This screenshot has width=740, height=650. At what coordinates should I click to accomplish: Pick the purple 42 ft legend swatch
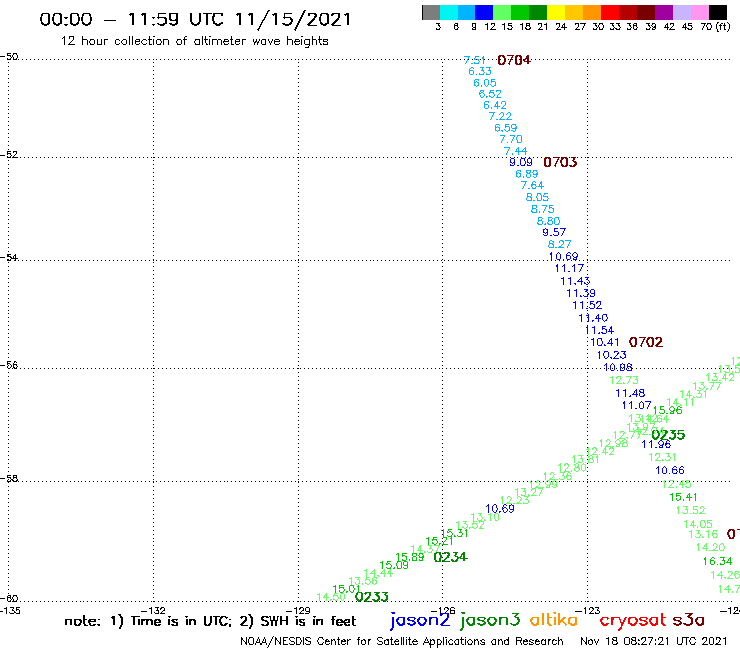click(x=664, y=13)
